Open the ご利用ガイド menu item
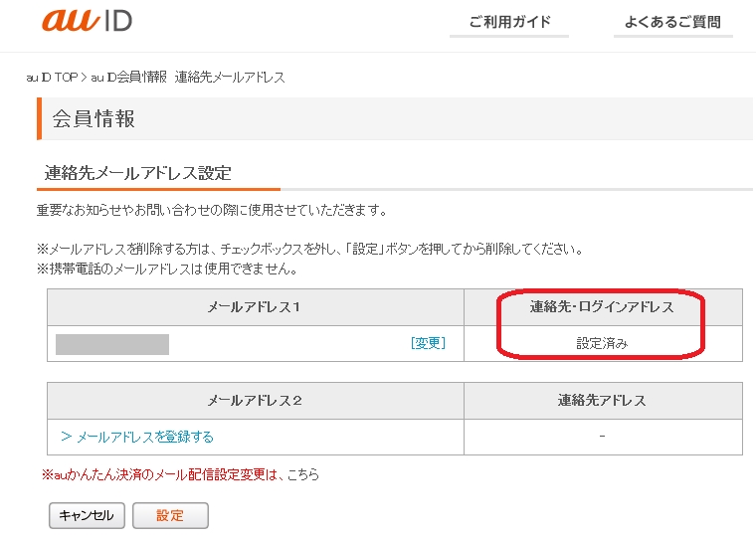 (509, 22)
